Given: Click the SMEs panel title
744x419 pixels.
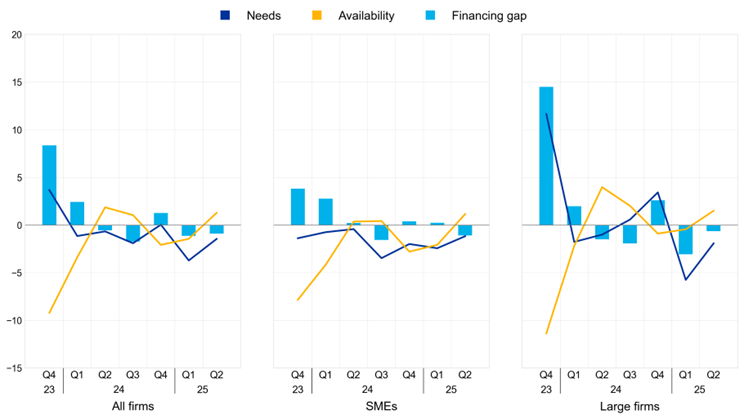Looking at the screenshot, I should (x=381, y=407).
